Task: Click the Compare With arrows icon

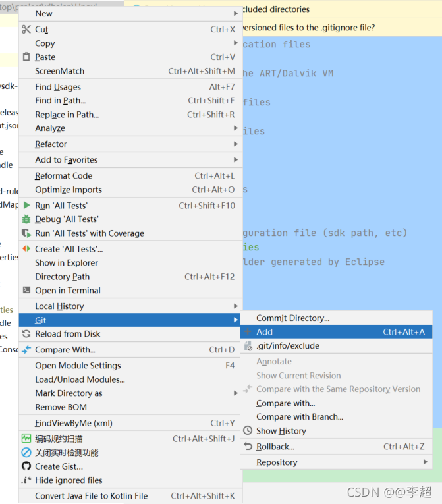Action: click(26, 349)
